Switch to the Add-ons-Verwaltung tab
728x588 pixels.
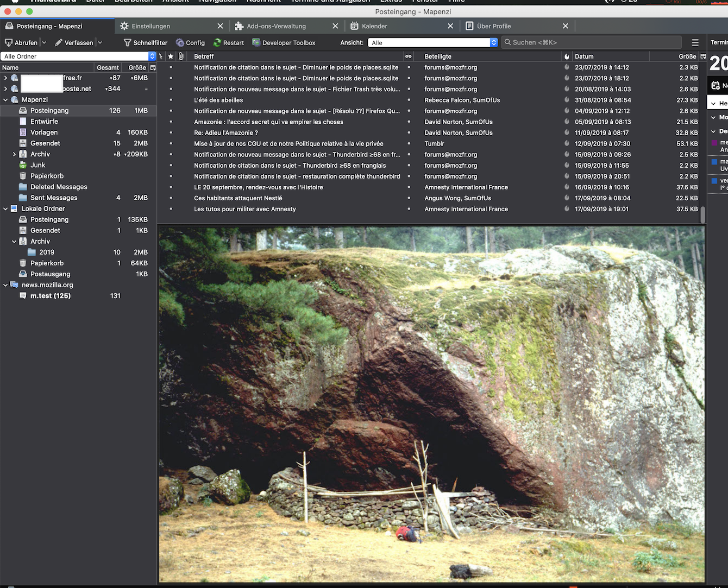276,26
